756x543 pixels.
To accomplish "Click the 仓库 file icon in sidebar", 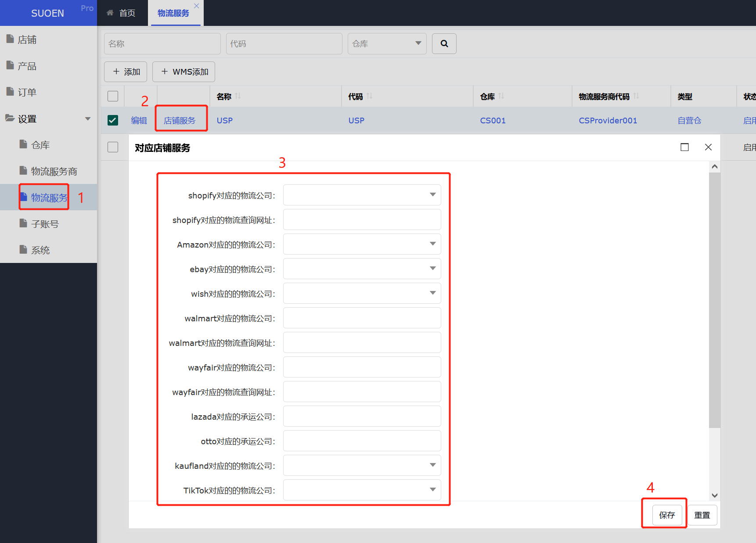I will click(x=23, y=144).
